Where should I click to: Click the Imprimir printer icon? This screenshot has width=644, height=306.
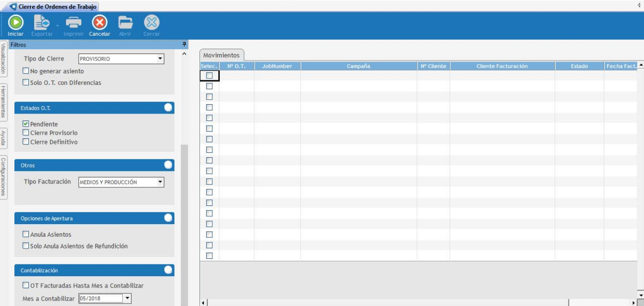pos(74,23)
